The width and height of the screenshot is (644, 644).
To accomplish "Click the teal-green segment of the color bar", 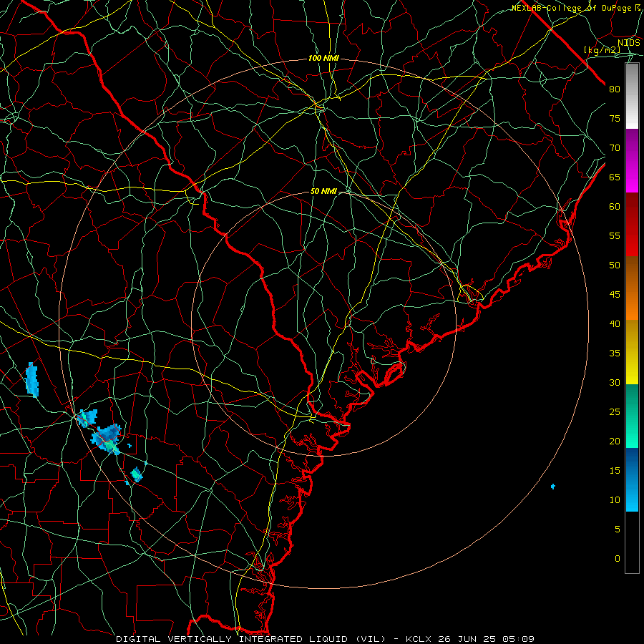I will click(632, 416).
